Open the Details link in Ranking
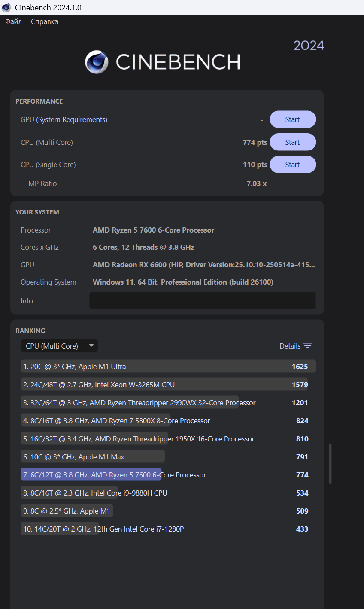The image size is (364, 609). pyautogui.click(x=290, y=346)
